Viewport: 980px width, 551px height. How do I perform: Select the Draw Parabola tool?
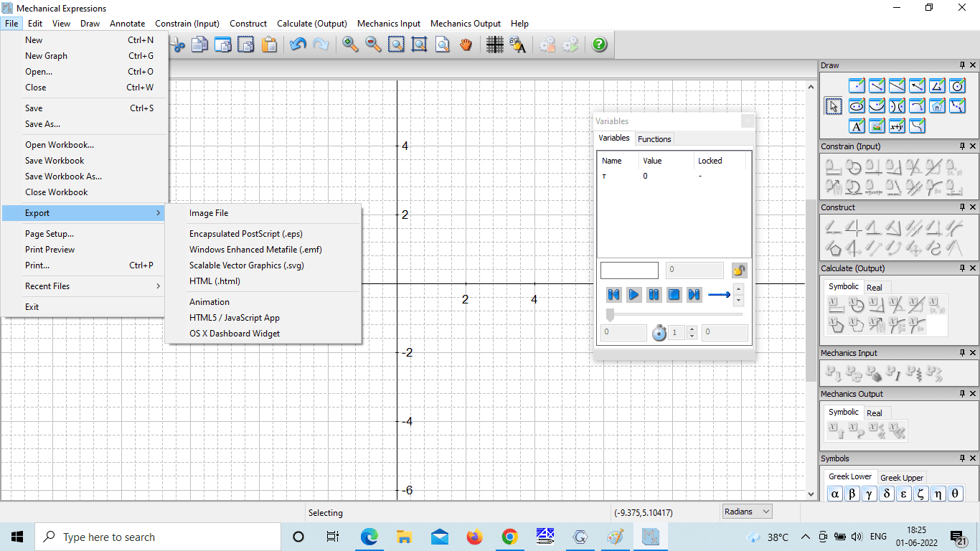(877, 106)
